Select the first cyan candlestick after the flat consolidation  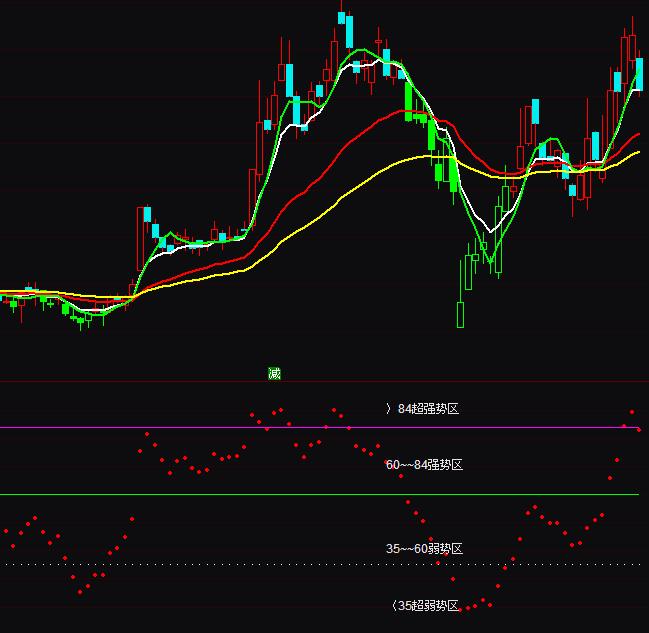point(147,214)
